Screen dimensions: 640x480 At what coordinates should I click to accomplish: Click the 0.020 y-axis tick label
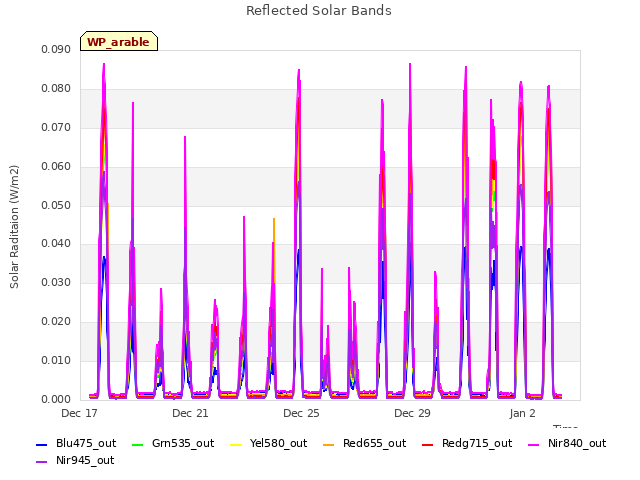pos(56,322)
